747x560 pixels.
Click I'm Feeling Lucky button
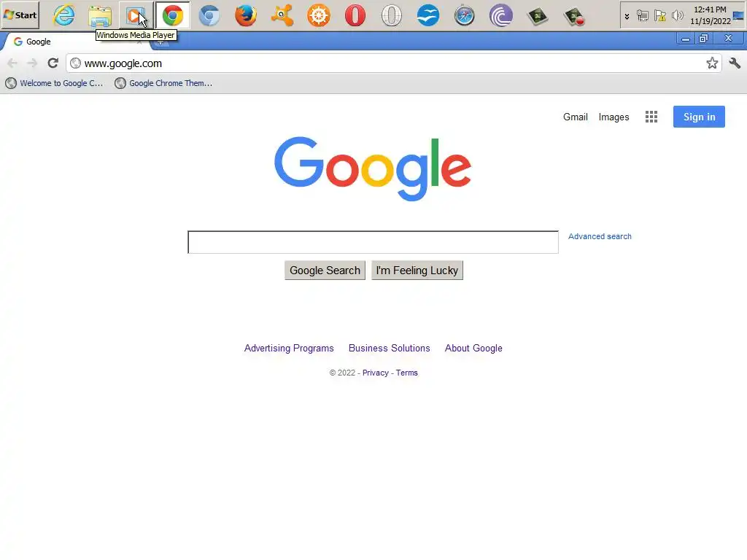coord(417,271)
